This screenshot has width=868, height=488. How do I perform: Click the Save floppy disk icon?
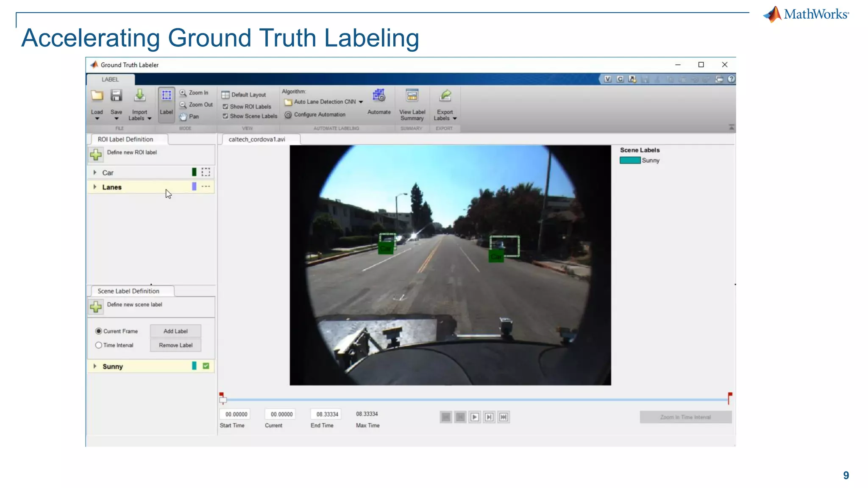[116, 96]
